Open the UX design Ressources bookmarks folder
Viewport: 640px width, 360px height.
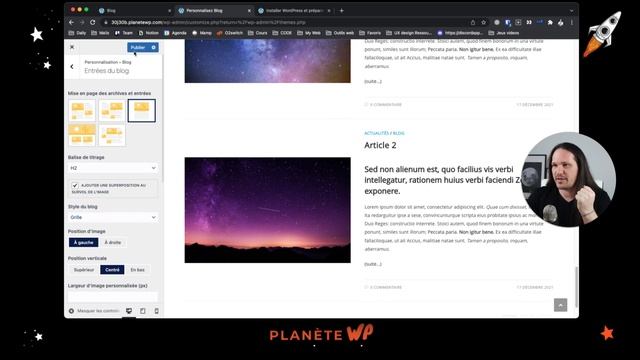(x=409, y=33)
